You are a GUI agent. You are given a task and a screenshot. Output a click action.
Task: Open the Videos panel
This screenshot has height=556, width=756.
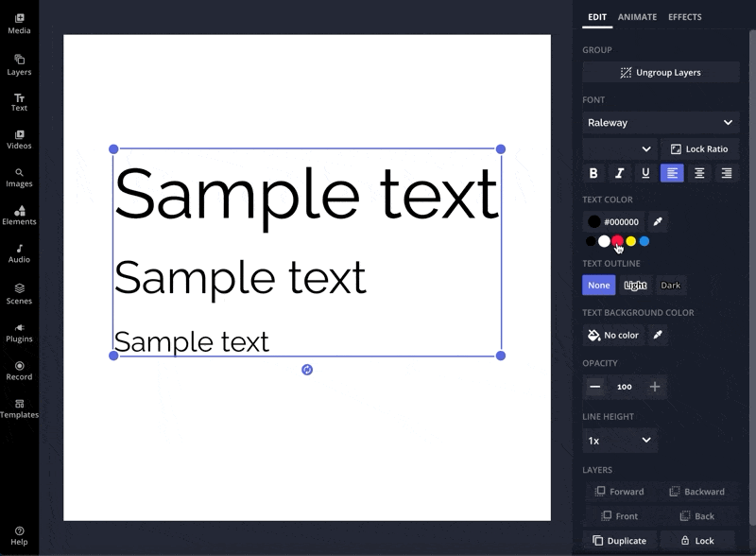(x=19, y=140)
